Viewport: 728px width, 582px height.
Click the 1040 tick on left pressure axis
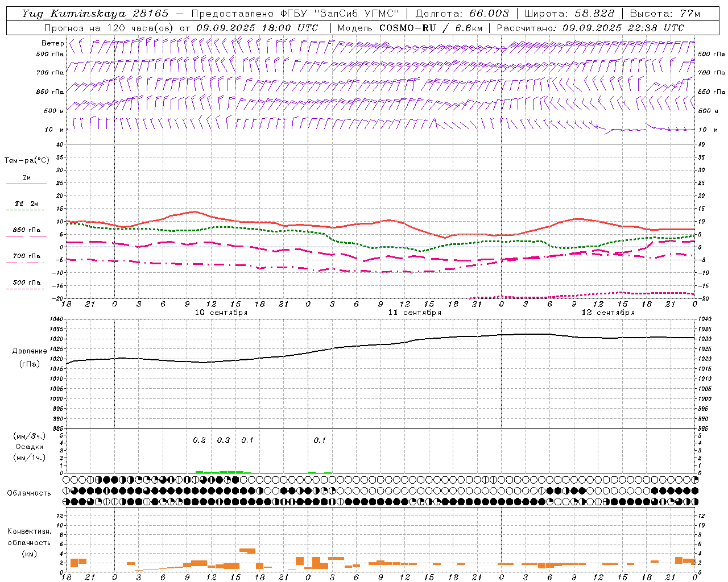pyautogui.click(x=57, y=319)
